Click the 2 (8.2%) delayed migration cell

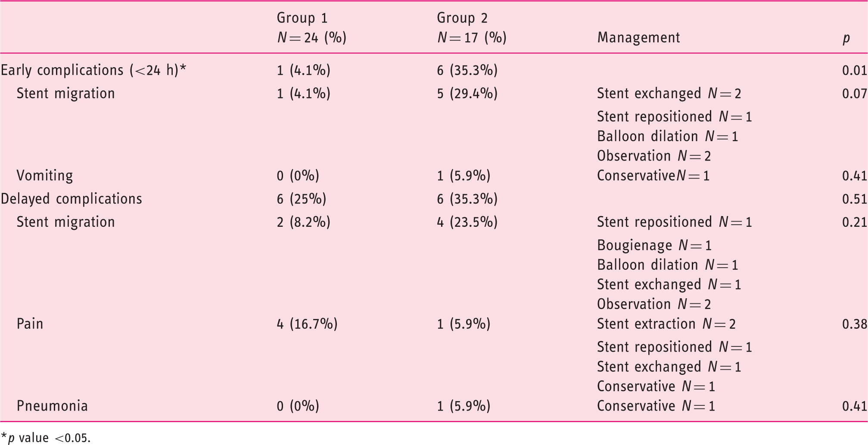point(303,222)
